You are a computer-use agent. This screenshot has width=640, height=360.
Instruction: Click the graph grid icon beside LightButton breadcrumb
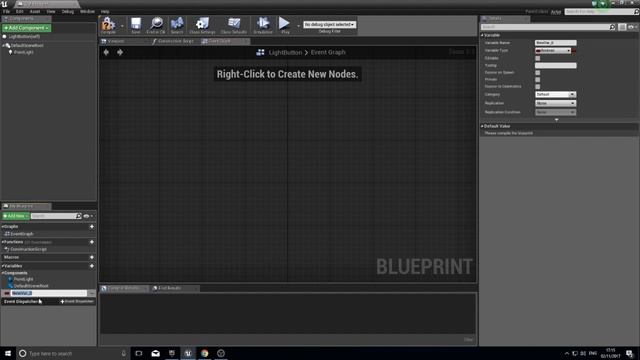coord(260,52)
